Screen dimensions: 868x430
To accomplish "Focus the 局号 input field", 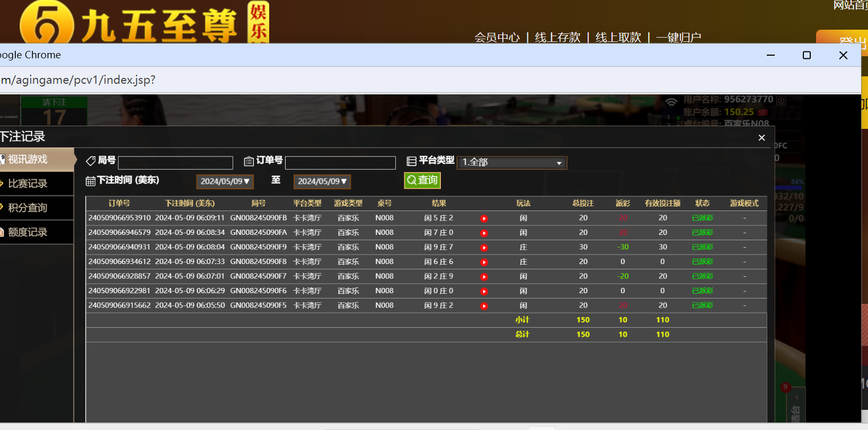I will (175, 163).
